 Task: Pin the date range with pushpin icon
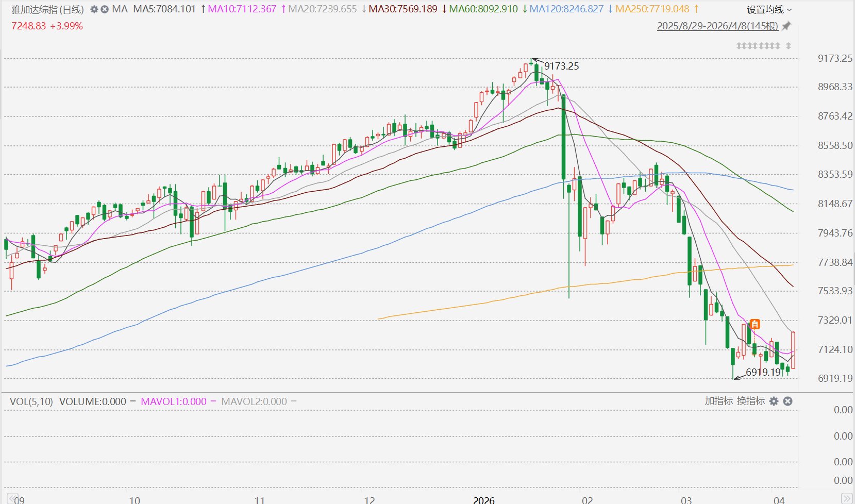(x=786, y=26)
